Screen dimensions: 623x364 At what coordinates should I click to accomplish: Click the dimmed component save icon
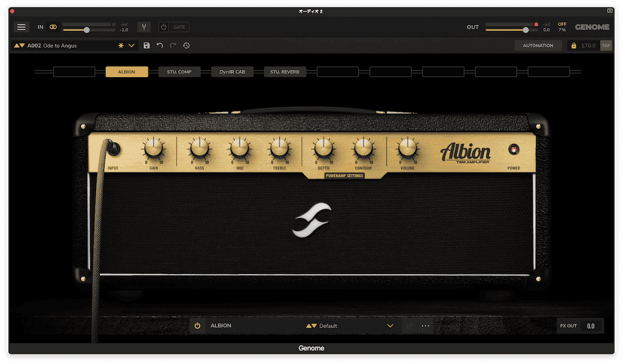[409, 326]
